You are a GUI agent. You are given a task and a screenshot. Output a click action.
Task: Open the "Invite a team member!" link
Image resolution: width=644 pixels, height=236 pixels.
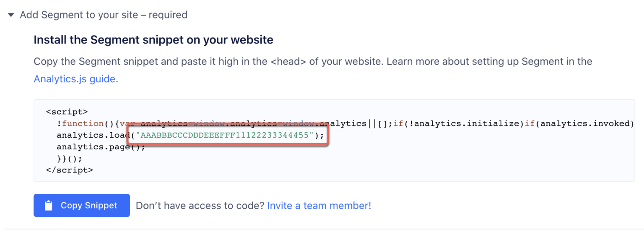(x=319, y=205)
